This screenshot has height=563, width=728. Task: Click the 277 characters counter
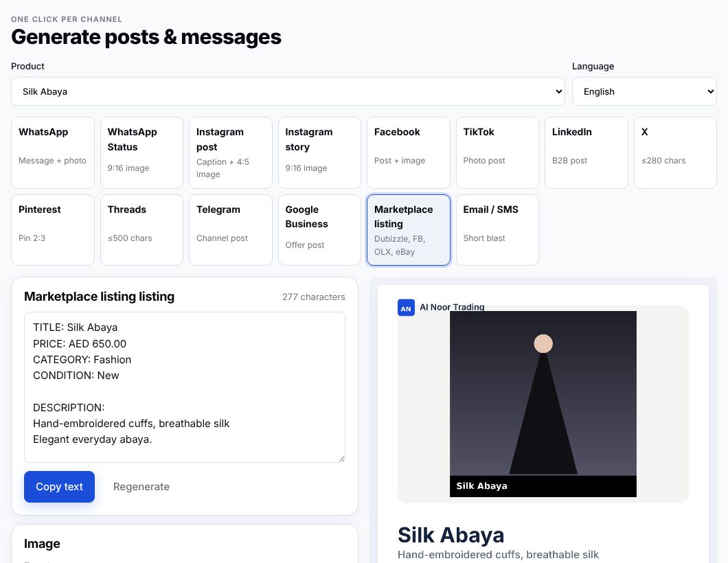(x=313, y=297)
